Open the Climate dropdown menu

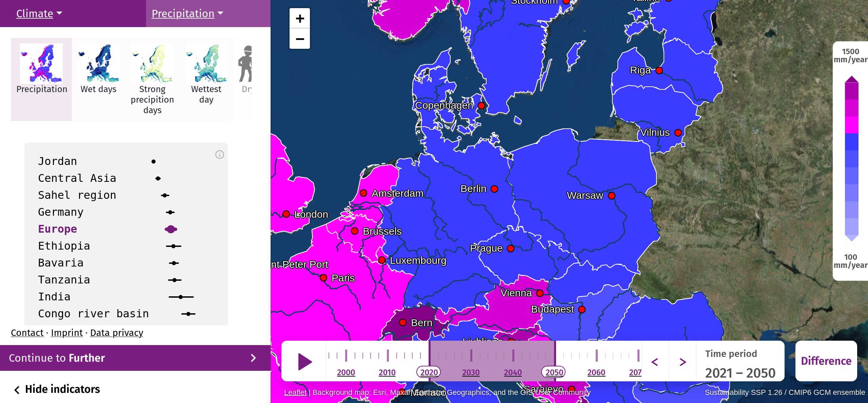point(39,13)
